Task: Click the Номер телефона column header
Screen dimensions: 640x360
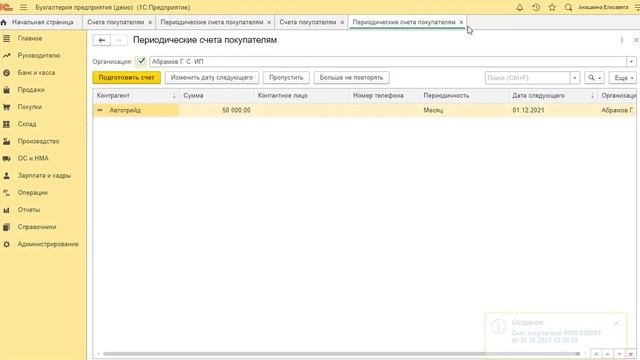Action: click(384, 96)
